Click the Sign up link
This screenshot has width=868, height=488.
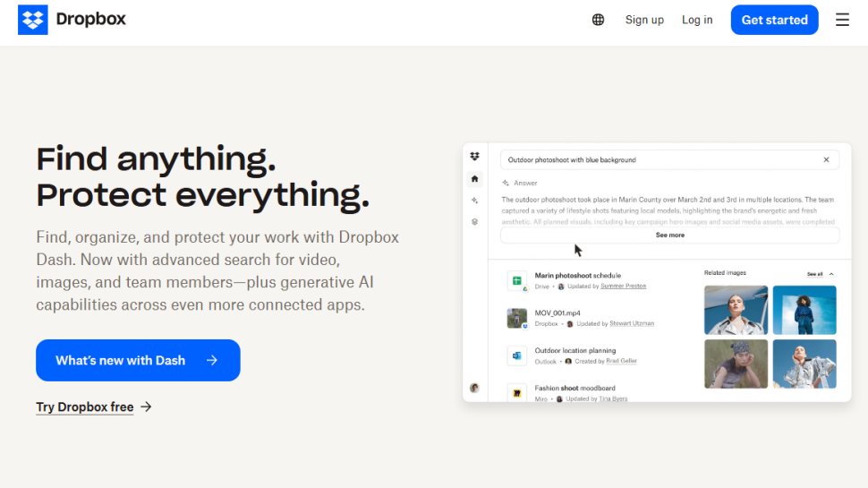click(644, 20)
